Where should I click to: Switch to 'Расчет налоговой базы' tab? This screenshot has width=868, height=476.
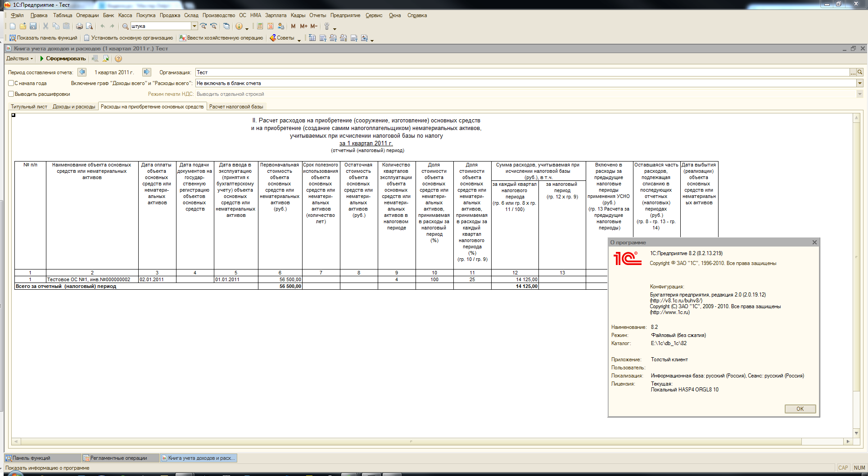(236, 107)
